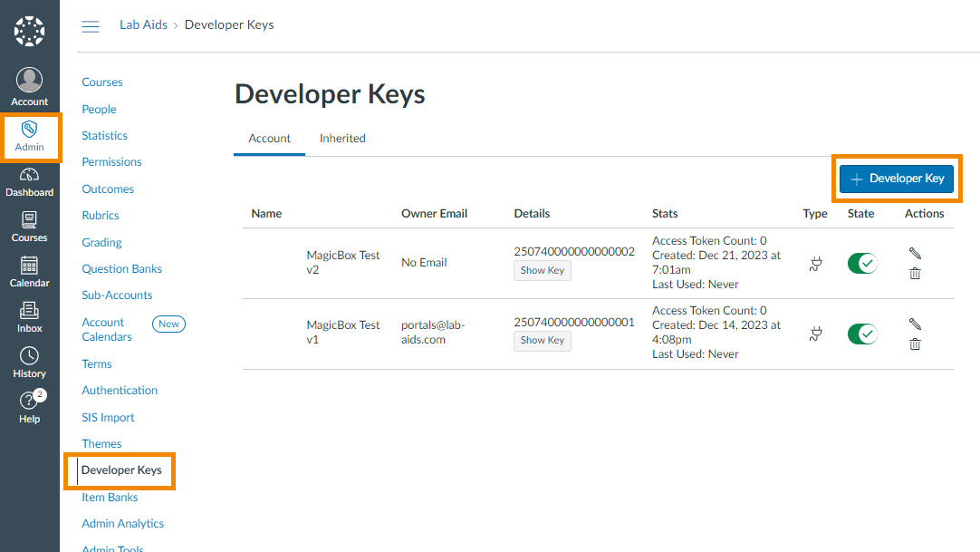Screen dimensions: 980x552
Task: Show Key for MagicBox Test v1
Action: pyautogui.click(x=543, y=341)
